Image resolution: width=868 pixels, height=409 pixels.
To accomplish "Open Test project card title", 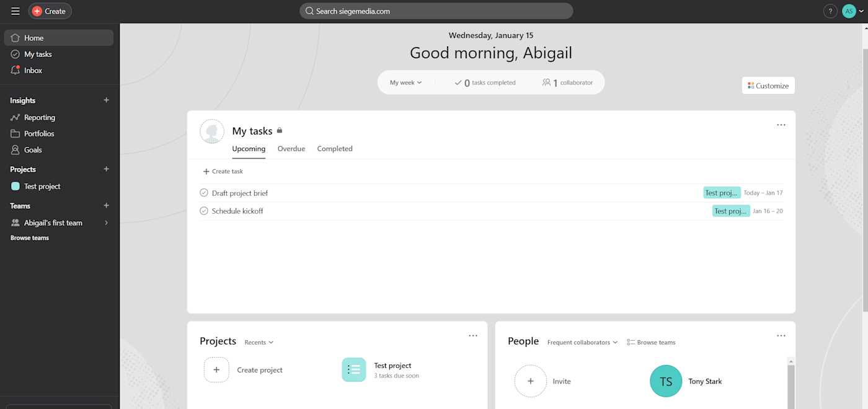I will point(392,366).
